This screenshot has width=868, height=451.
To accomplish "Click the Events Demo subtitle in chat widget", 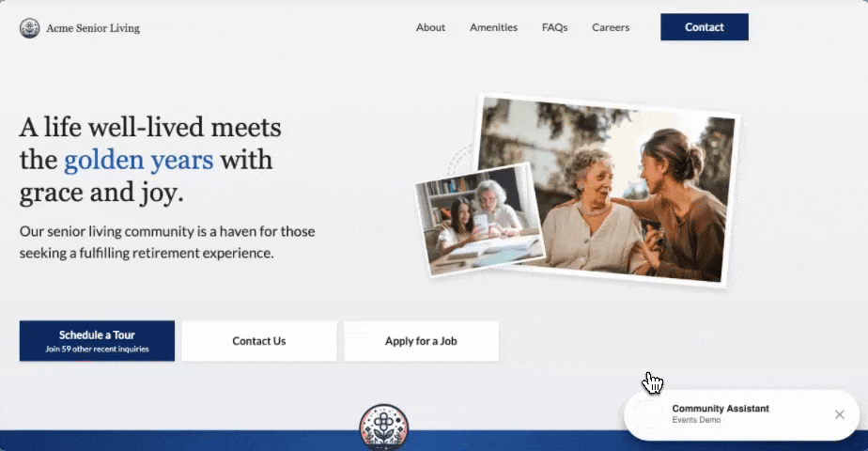I will [x=696, y=420].
